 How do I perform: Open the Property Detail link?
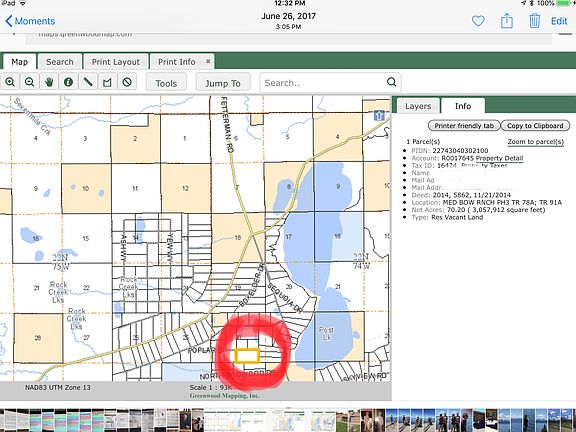499,158
